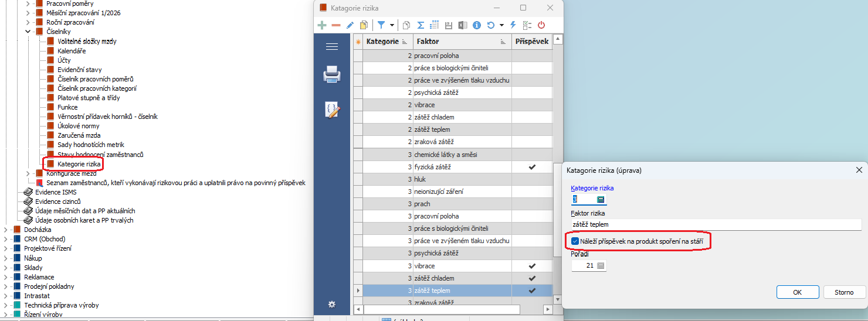The width and height of the screenshot is (868, 321).
Task: Click the green plus add record icon
Action: pyautogui.click(x=322, y=25)
